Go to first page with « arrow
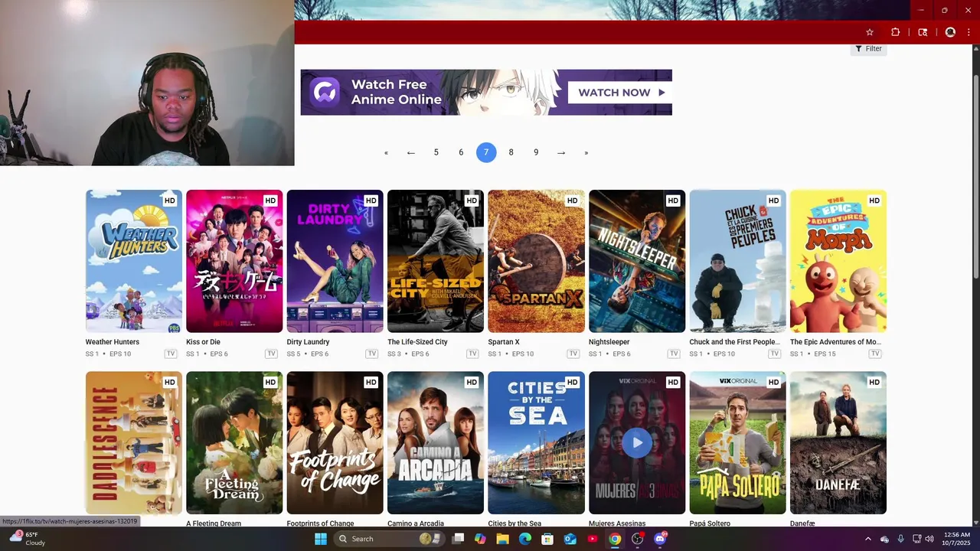The width and height of the screenshot is (980, 551). click(x=386, y=152)
